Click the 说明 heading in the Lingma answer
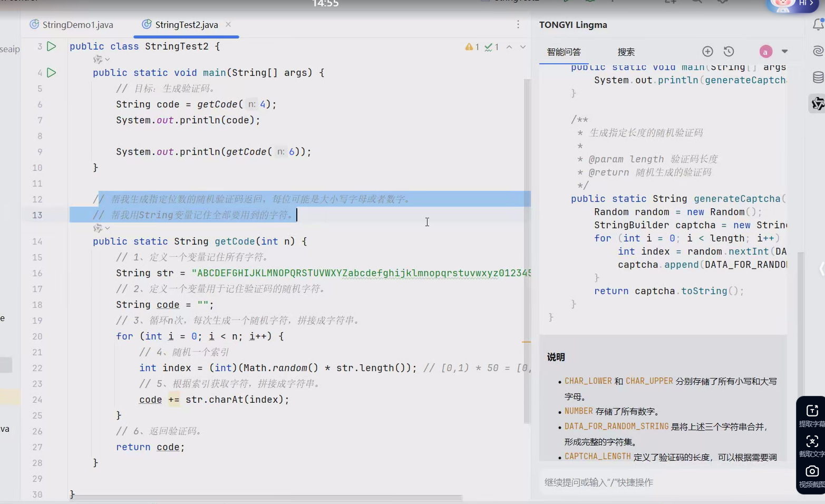This screenshot has height=504, width=825. (x=556, y=357)
